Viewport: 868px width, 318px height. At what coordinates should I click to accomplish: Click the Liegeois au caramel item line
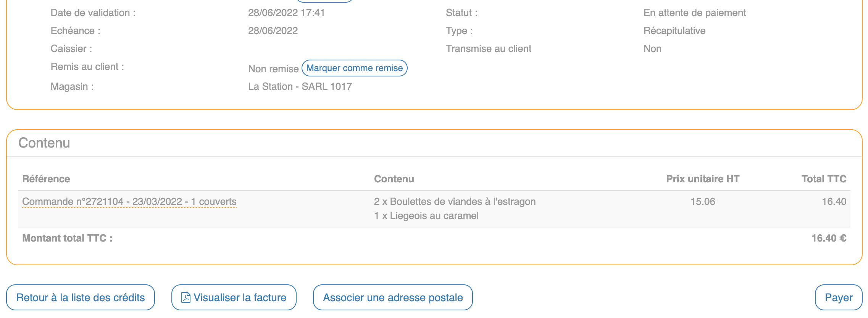426,216
